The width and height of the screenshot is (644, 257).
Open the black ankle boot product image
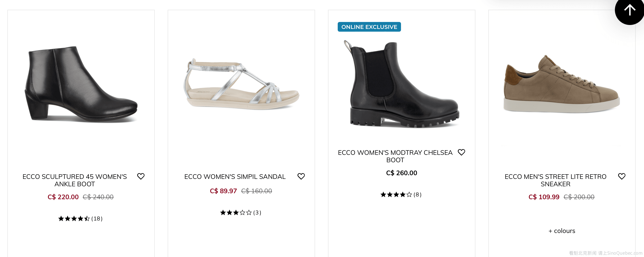81,84
